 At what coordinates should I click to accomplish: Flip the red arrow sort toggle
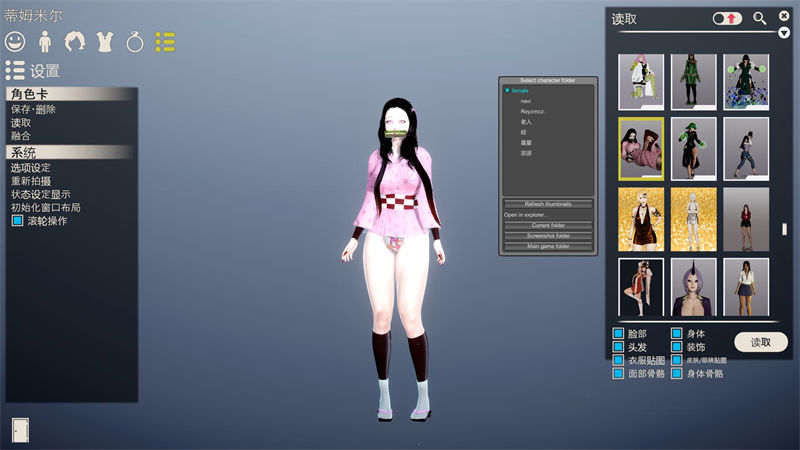point(727,18)
